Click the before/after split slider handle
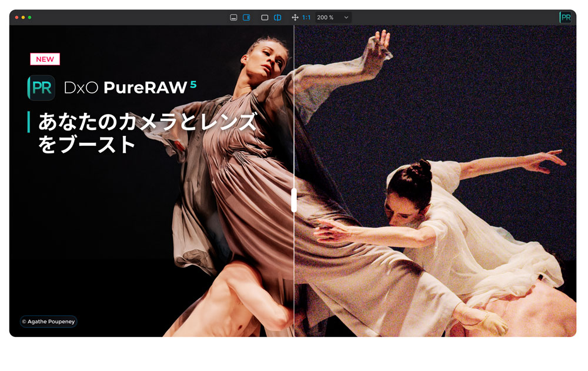 [x=294, y=200]
